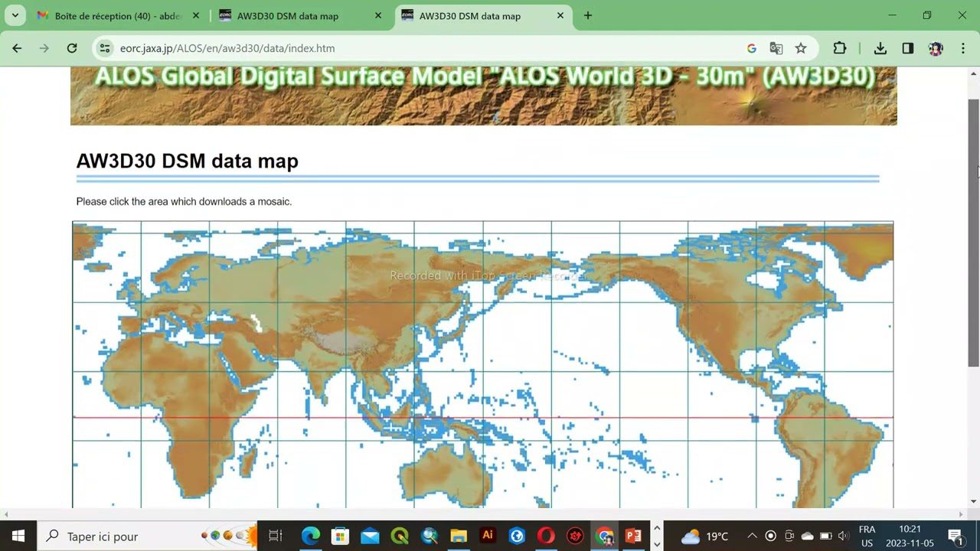Go back using the back arrow
Screen dimensions: 980x551
coord(17,48)
